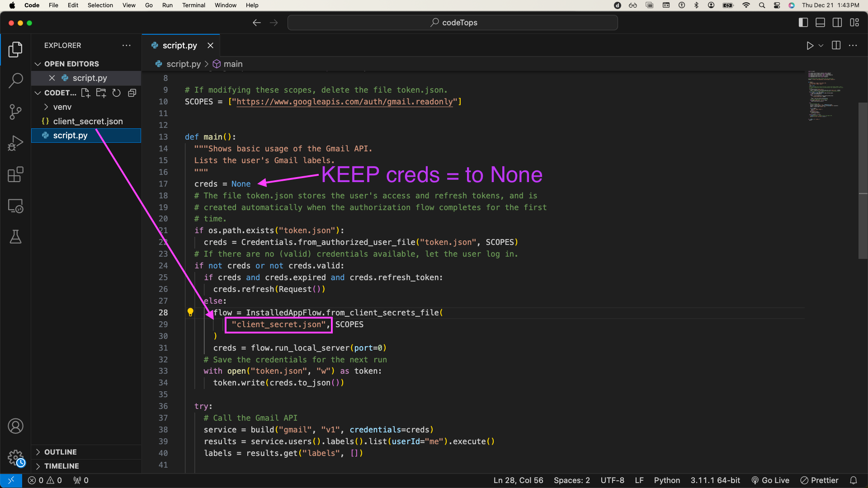Open the Remote Explorer view

15,206
